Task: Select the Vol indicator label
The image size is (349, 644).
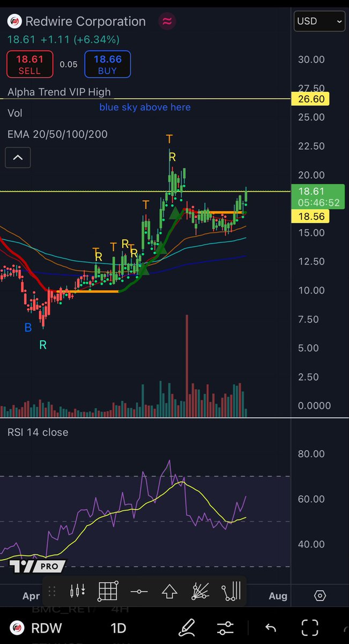Action: click(15, 113)
